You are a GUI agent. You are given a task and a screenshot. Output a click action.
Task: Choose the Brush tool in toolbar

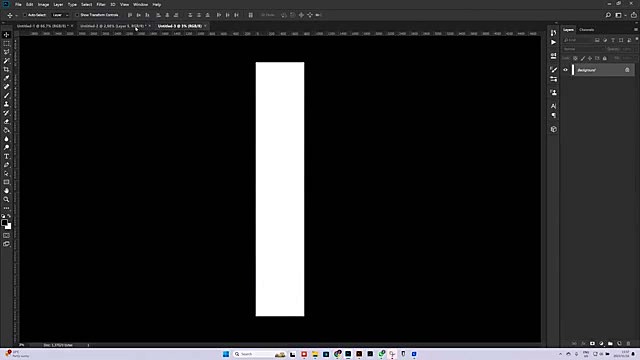click(6, 96)
